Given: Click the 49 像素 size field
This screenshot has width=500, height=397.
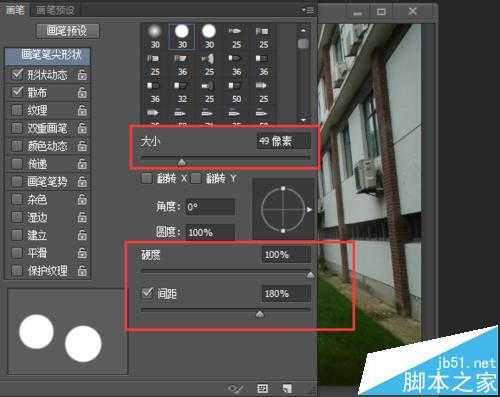Looking at the screenshot, I should [283, 141].
